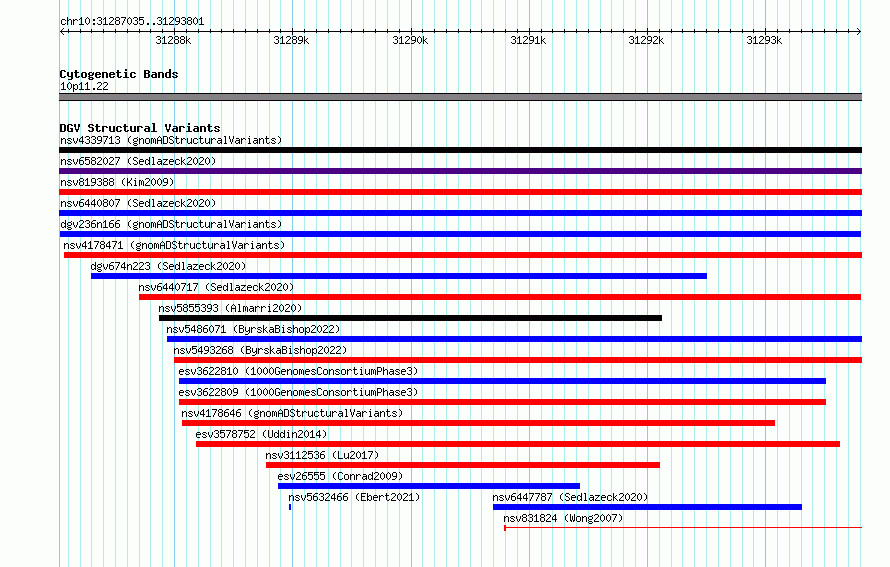Click the blue nsv5486071 variant bar
The image size is (890, 567).
tap(514, 339)
